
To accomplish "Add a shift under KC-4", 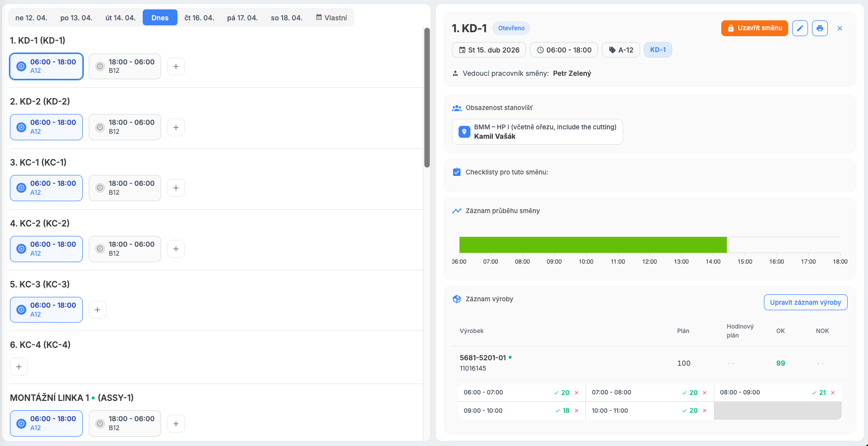I will pos(19,367).
